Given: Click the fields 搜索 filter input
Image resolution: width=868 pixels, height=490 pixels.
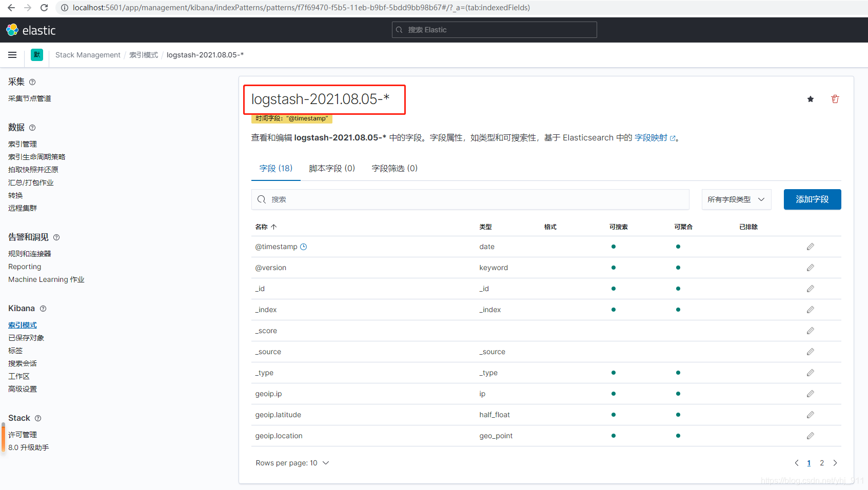Looking at the screenshot, I should point(470,199).
